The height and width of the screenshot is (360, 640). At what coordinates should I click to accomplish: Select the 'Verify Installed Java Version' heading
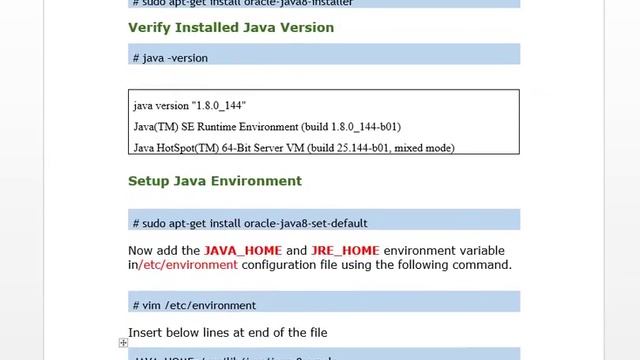point(231,27)
